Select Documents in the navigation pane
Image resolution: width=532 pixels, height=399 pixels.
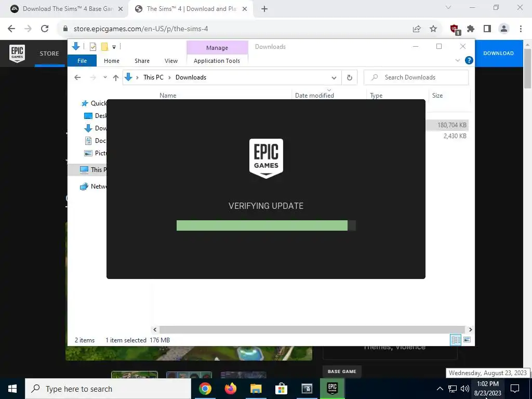tap(96, 140)
